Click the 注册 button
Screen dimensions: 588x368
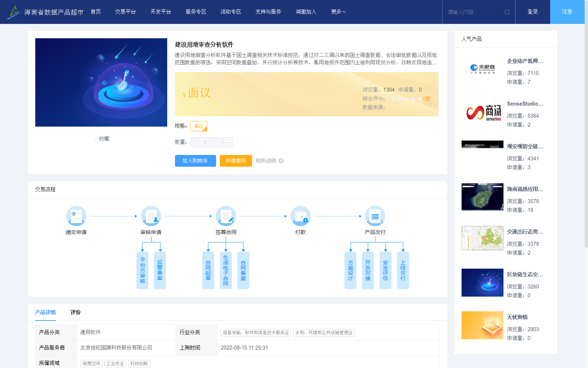pyautogui.click(x=567, y=12)
